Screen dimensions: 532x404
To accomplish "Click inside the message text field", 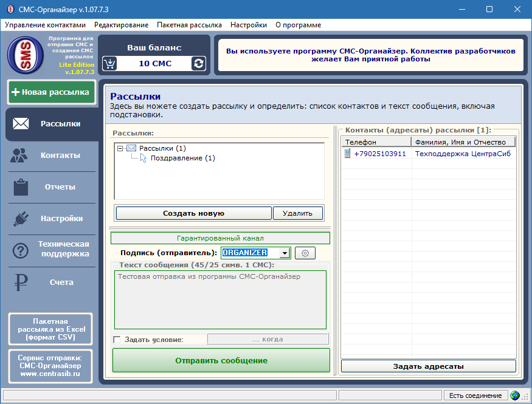I will coord(220,300).
